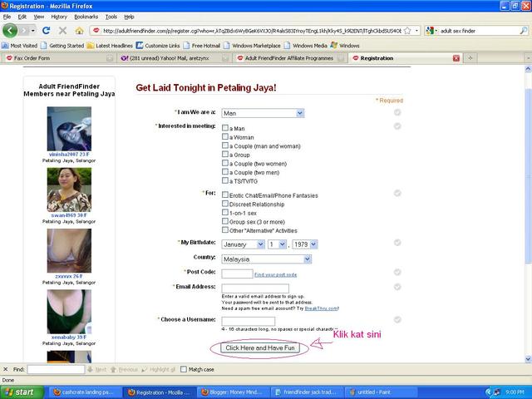The image size is (532, 399).
Task: Click the Find Previous arrow
Action: coord(124,369)
